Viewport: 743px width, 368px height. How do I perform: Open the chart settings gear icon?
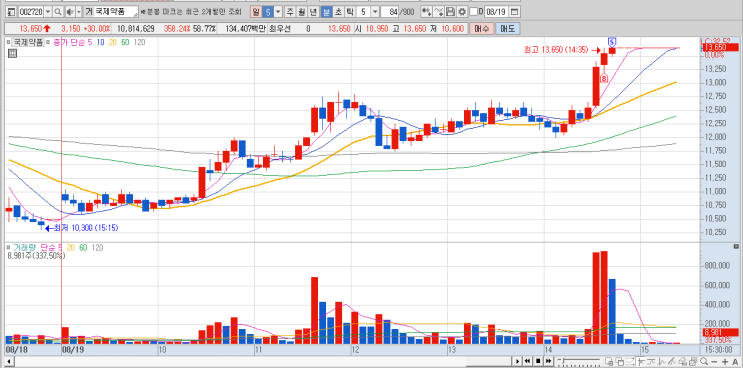pos(462,12)
